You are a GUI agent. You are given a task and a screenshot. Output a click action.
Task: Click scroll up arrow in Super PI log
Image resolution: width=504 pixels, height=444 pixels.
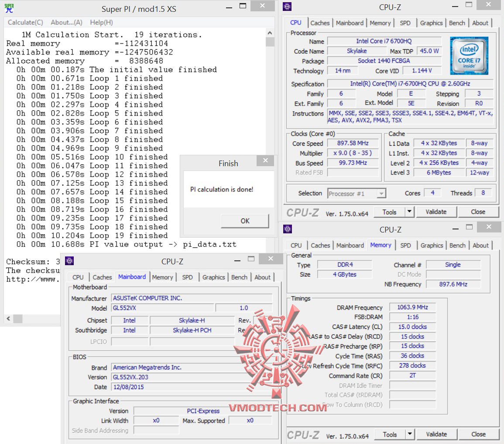point(270,33)
